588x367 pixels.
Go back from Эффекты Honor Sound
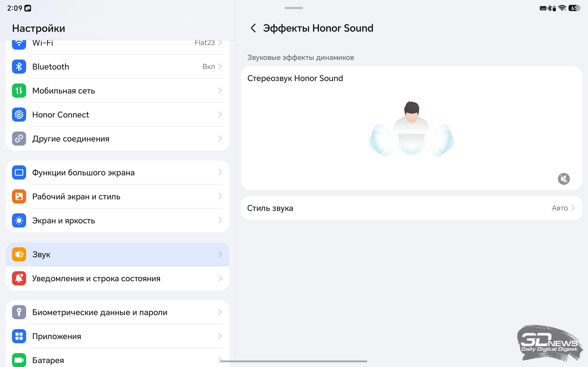pyautogui.click(x=253, y=28)
